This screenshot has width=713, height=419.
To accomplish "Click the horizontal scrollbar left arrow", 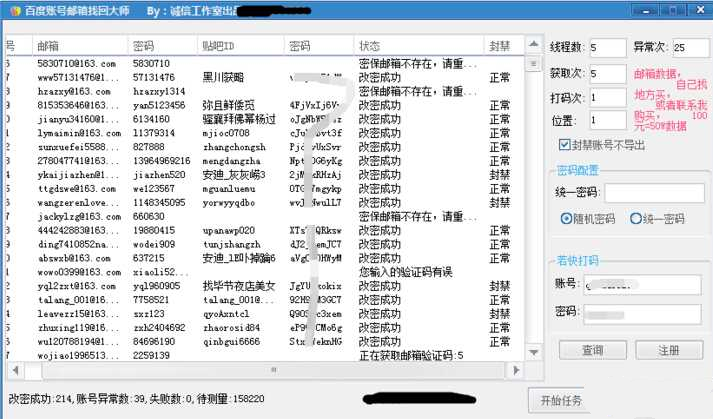I will coord(15,370).
